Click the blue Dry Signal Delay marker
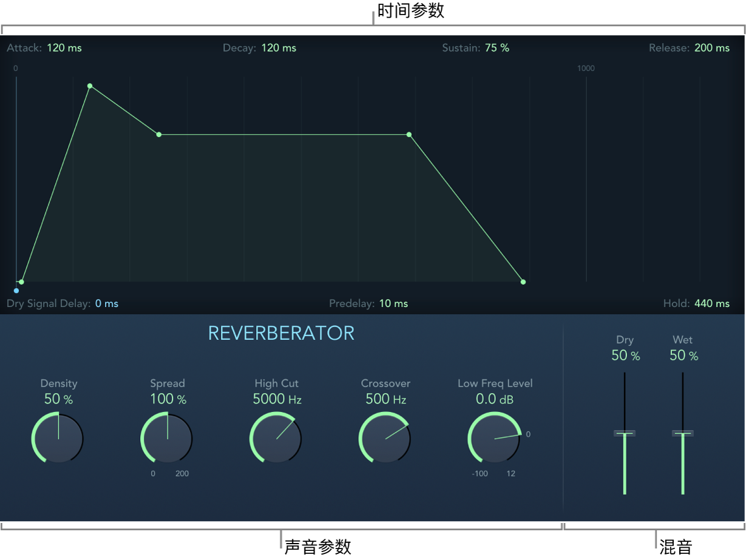This screenshot has width=746, height=560. (x=16, y=291)
